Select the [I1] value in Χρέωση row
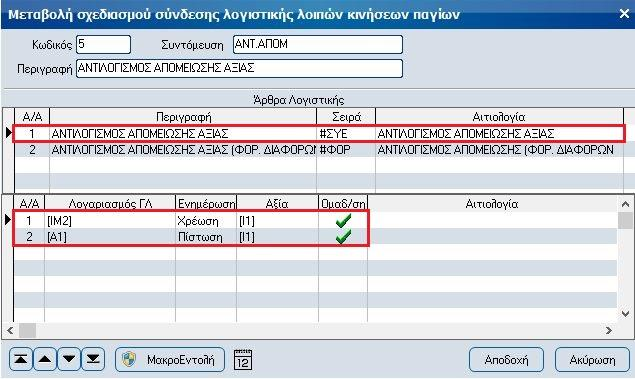Viewport: 635px width, 379px height. [278, 221]
